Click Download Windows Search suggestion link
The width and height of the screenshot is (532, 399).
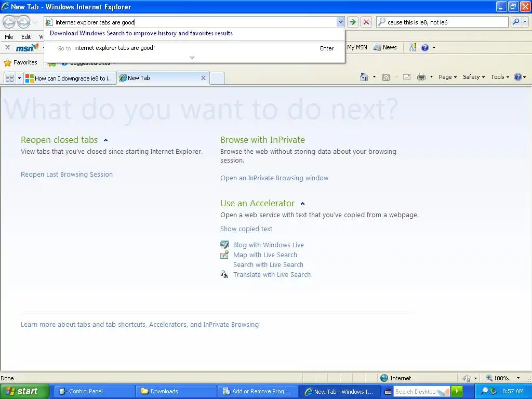141,33
